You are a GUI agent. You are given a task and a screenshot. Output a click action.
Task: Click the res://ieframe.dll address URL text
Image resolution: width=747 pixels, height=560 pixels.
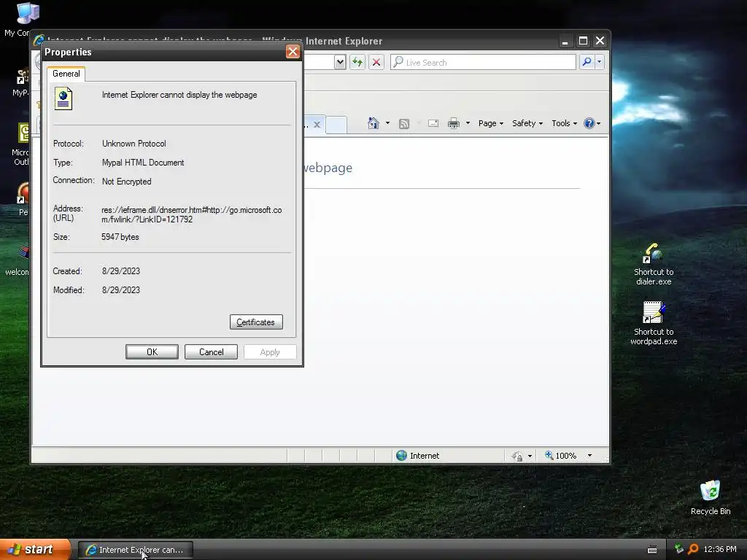point(192,215)
